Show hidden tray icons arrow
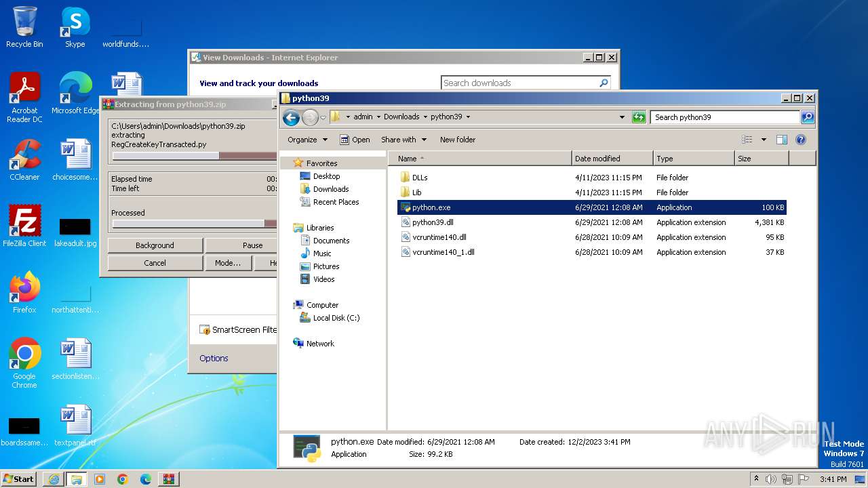This screenshot has width=868, height=488. point(756,479)
